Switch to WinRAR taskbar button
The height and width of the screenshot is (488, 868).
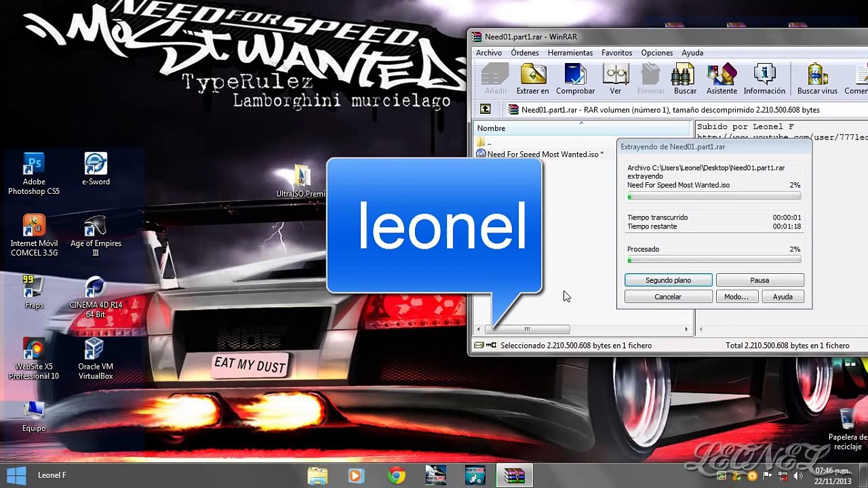pyautogui.click(x=514, y=476)
